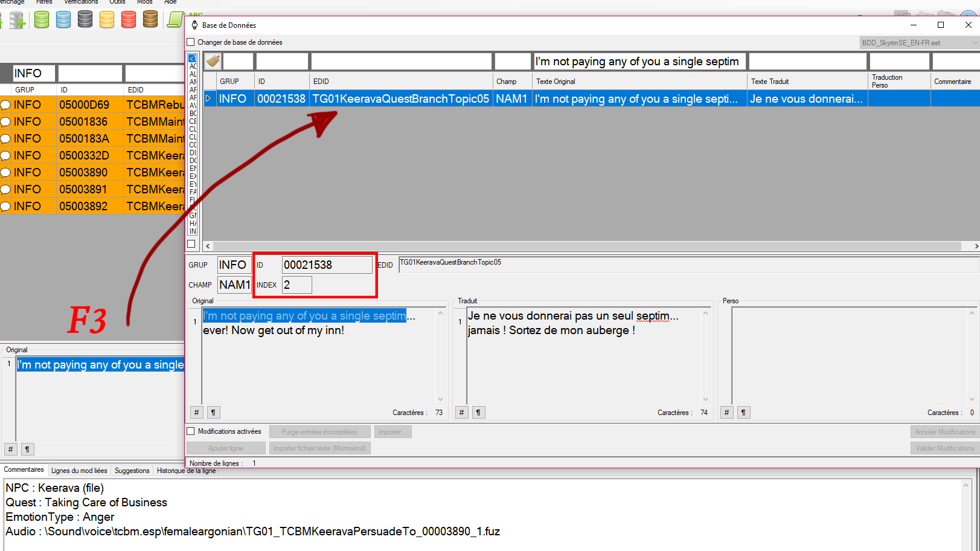The height and width of the screenshot is (551, 980).
Task: Switch to the Commentaires tab
Action: 24,469
